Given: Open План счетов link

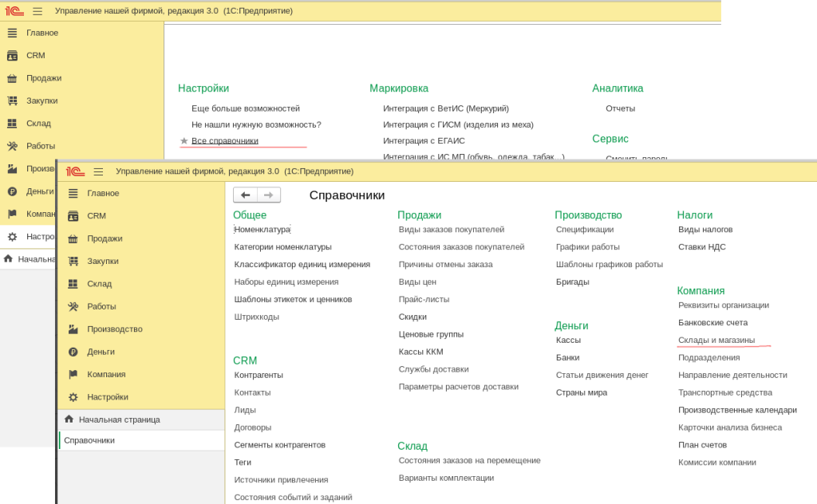Looking at the screenshot, I should click(x=702, y=445).
